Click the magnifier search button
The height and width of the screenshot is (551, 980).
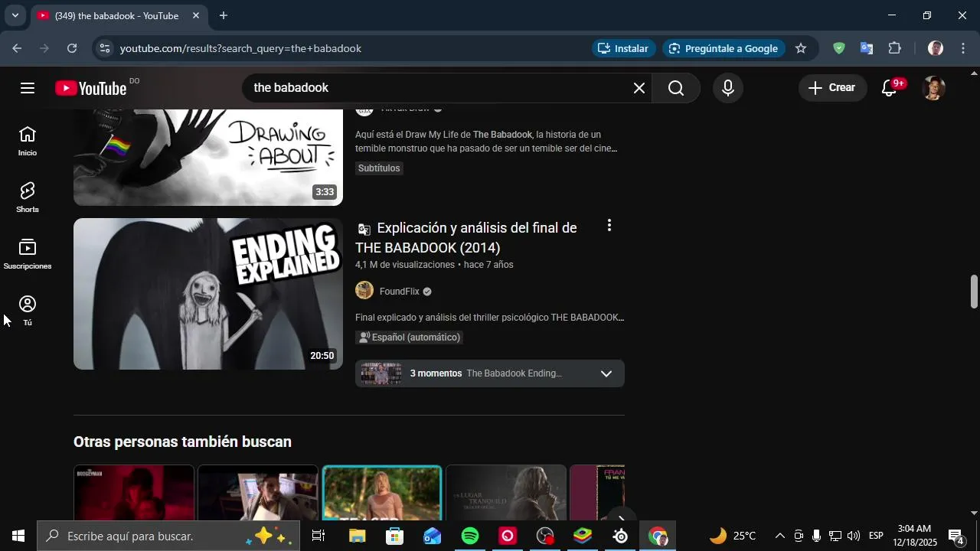tap(676, 88)
